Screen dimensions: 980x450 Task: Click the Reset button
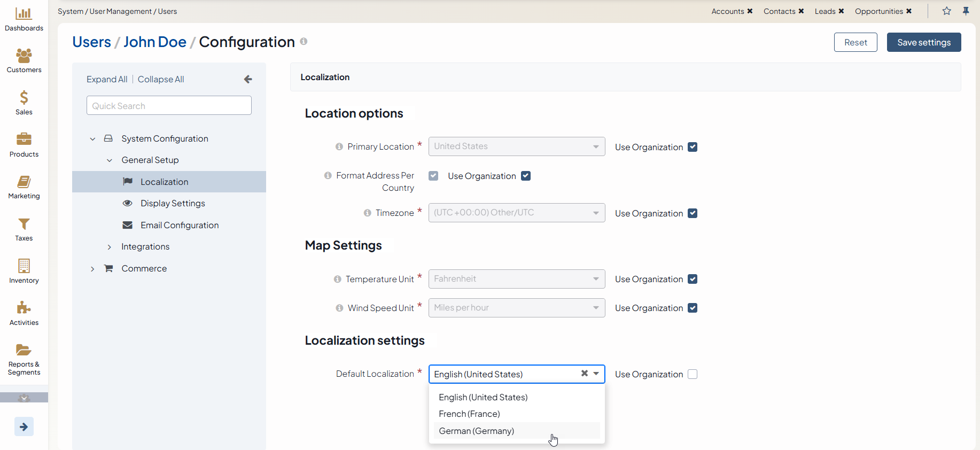pyautogui.click(x=855, y=42)
